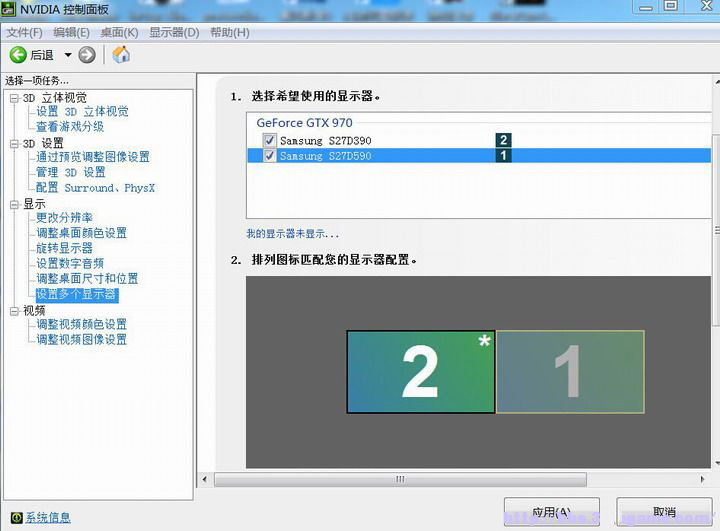Click the GeForce GTX 970 group label
Viewport: 720px width, 531px height.
coord(304,123)
